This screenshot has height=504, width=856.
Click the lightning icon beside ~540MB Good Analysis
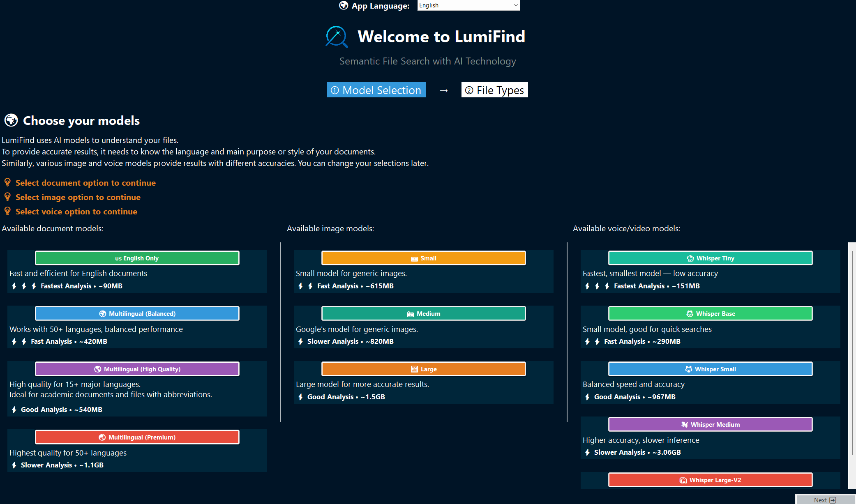click(14, 410)
